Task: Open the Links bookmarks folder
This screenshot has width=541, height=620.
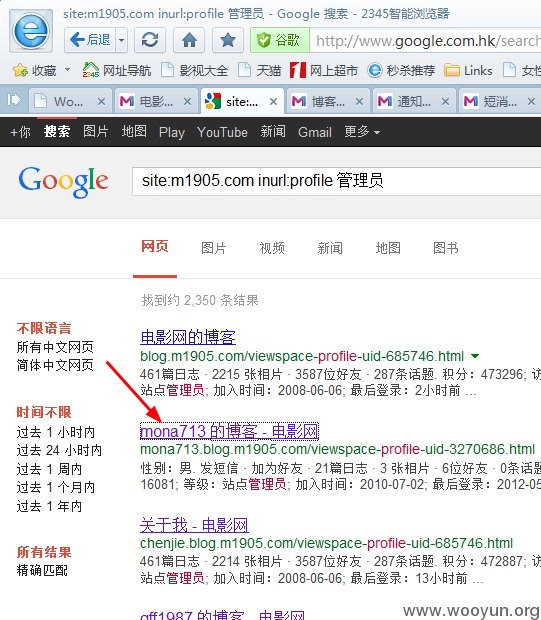Action: (x=468, y=71)
